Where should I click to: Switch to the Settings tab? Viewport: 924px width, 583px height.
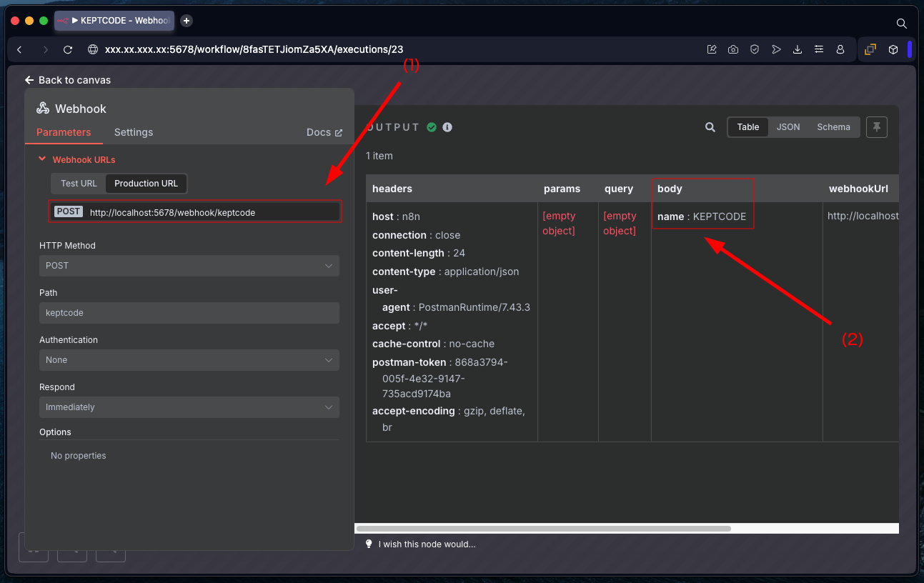click(134, 132)
